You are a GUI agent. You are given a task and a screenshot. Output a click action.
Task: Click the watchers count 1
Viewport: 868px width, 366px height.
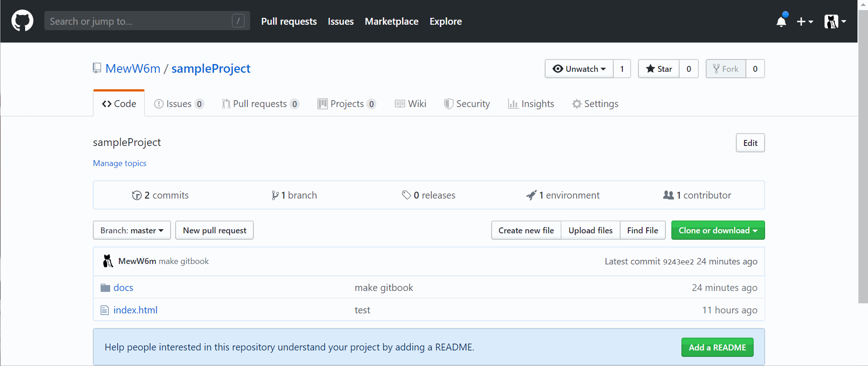point(622,69)
